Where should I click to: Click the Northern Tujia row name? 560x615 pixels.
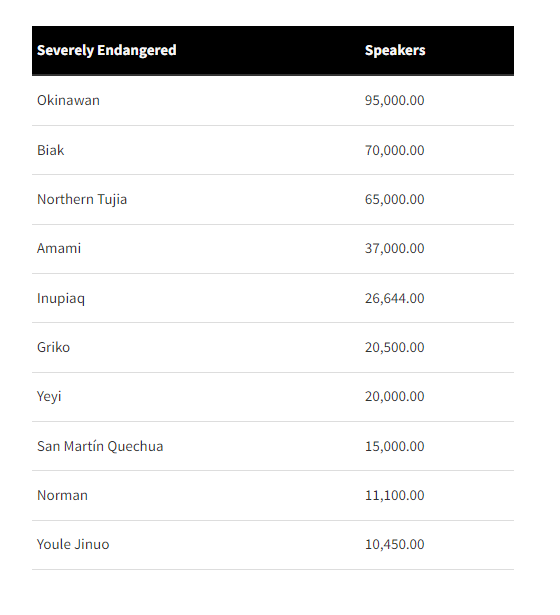[x=82, y=200]
